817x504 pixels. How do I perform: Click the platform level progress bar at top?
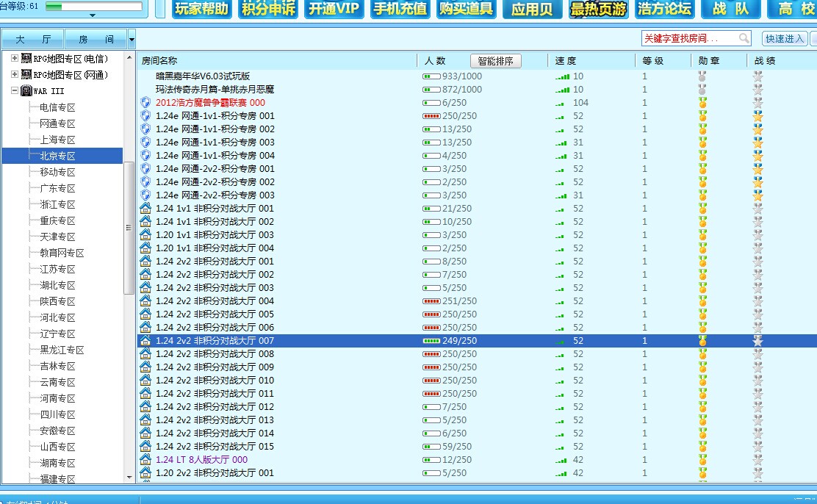(x=94, y=7)
